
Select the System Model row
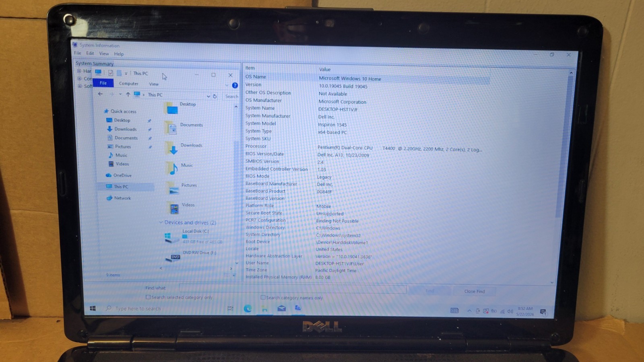[x=367, y=124]
